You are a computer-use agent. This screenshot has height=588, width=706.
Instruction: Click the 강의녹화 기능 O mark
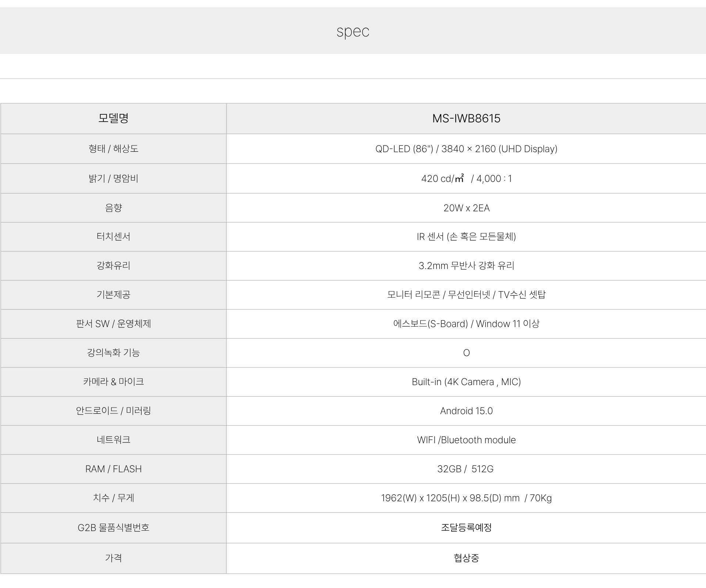pos(466,353)
